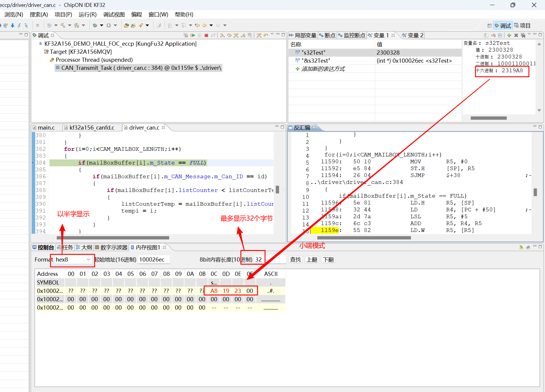The height and width of the screenshot is (392, 545).
Task: Click last edit location arrow icon
Action: point(197,25)
